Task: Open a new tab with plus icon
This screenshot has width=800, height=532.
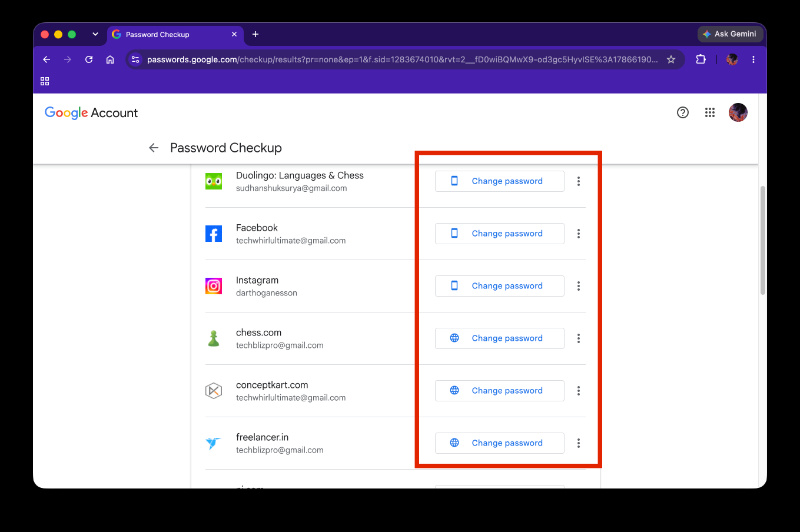Action: coord(255,34)
